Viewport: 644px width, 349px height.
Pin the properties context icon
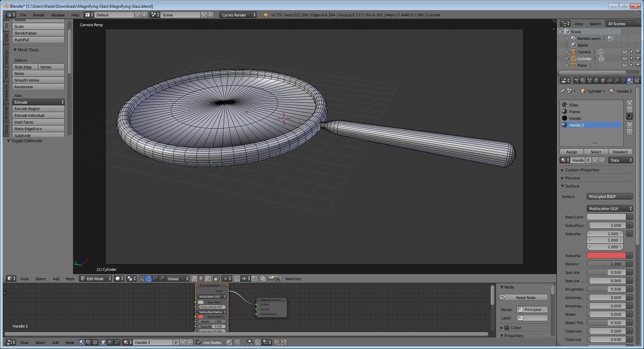[x=563, y=91]
